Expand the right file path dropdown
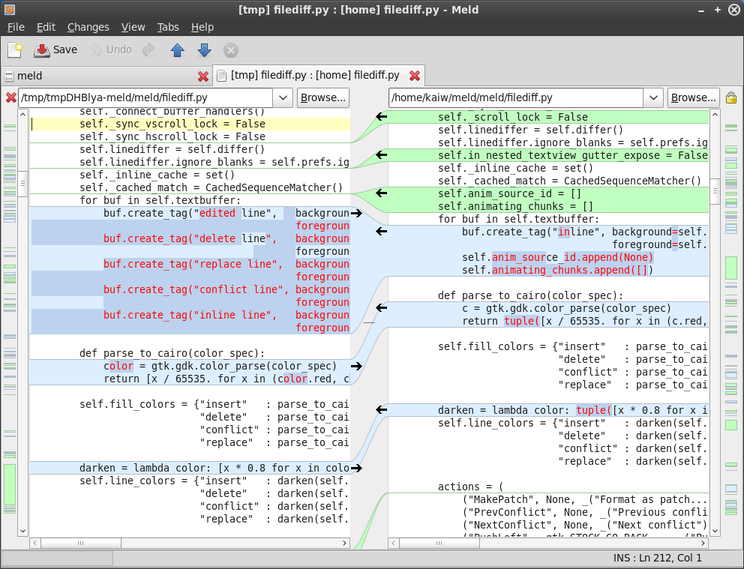Viewport: 744px width, 569px height. click(653, 98)
